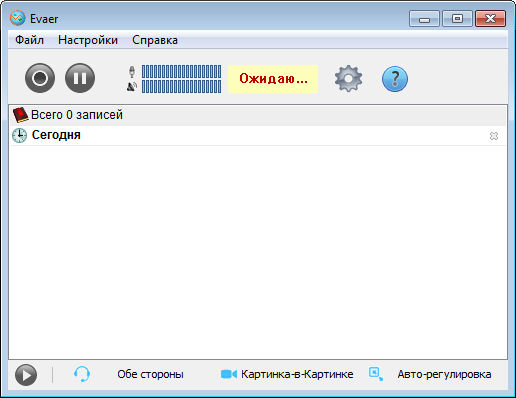
Task: Click the blue camcorder icon
Action: tap(229, 374)
